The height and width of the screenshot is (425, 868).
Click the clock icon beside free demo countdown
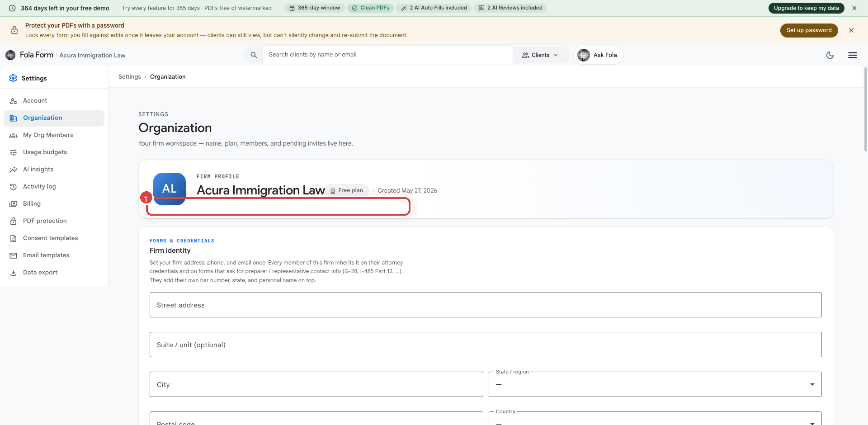(x=12, y=8)
